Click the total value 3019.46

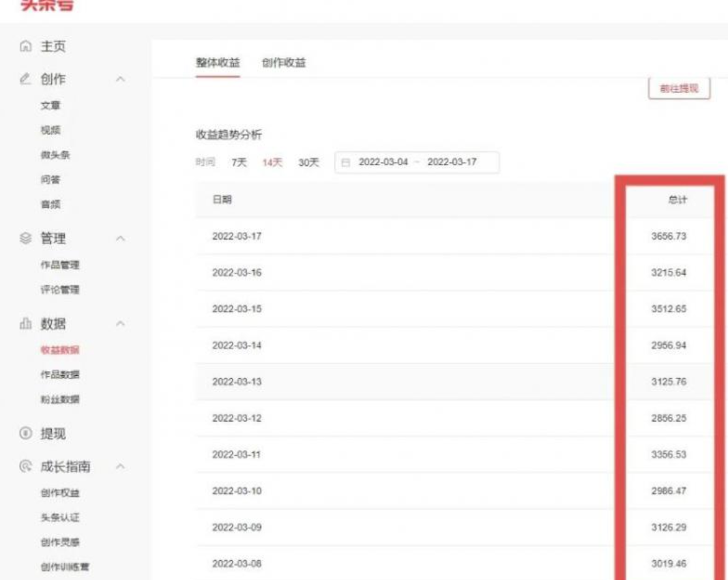tap(669, 564)
